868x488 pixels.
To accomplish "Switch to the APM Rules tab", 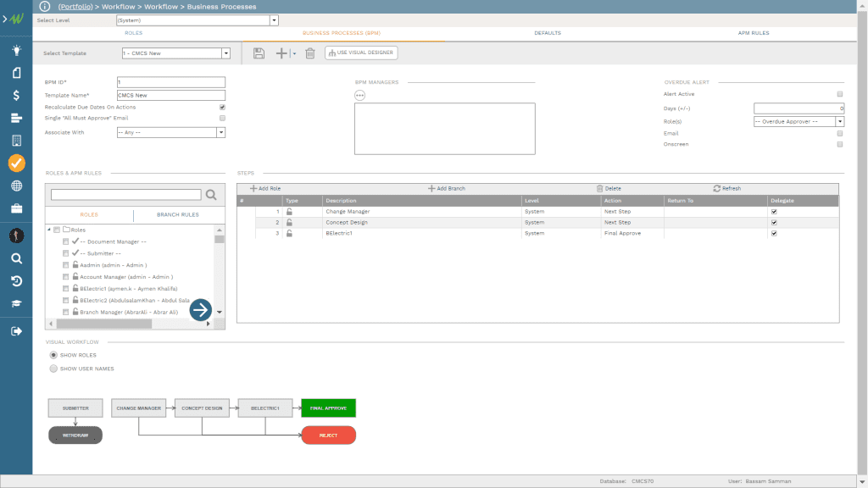I will (x=754, y=33).
